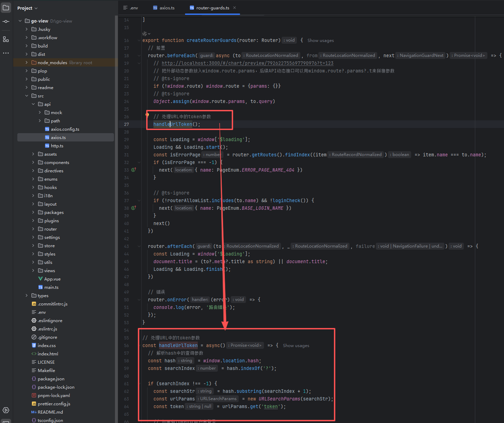Close the router-guards.ts tab
Image resolution: width=504 pixels, height=423 pixels.
point(235,8)
